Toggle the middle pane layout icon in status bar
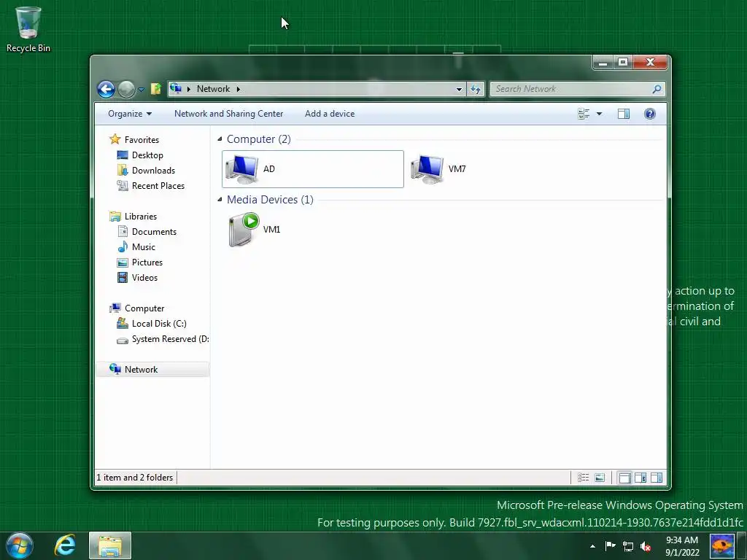This screenshot has height=560, width=747. pyautogui.click(x=640, y=478)
